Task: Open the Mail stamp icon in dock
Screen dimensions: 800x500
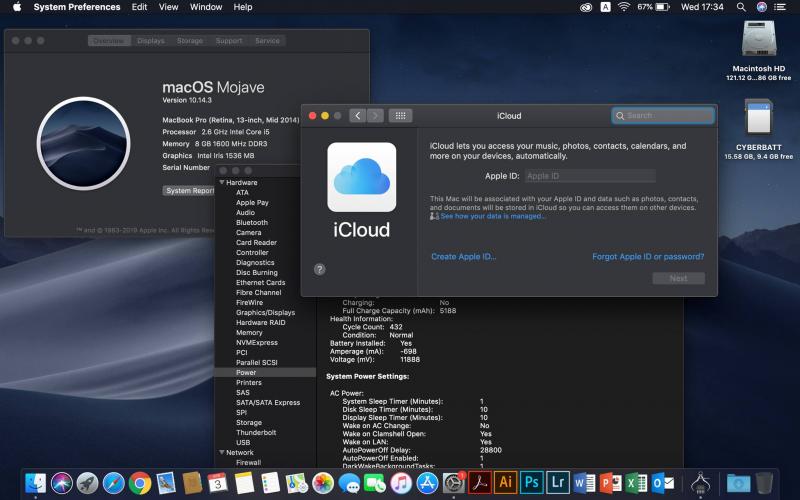Action: [x=166, y=483]
